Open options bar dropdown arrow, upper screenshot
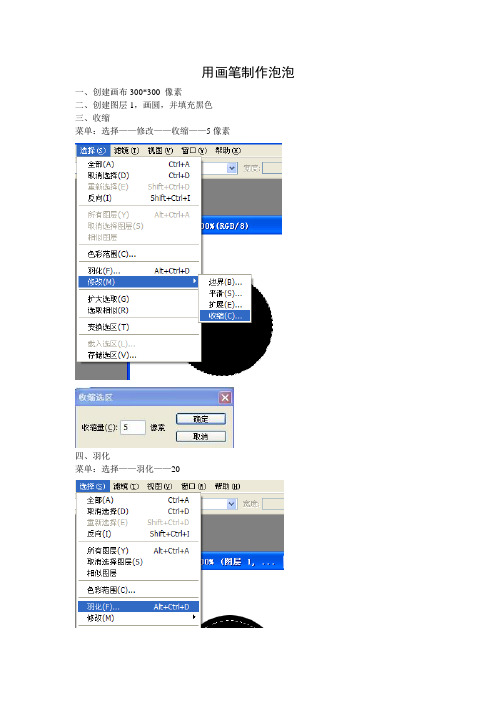 (231, 168)
